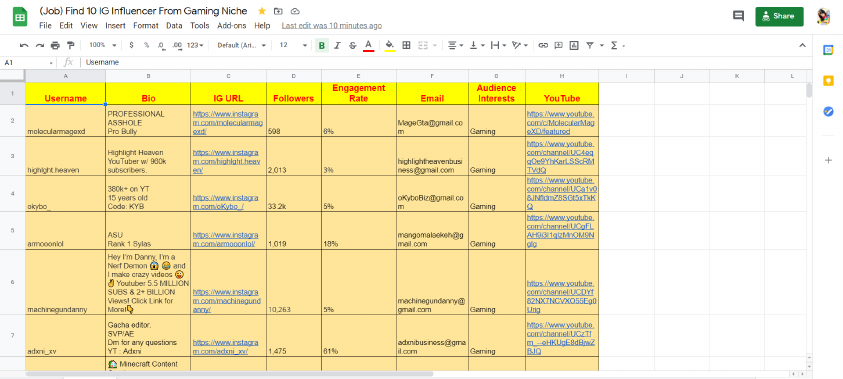Toggle Italic formatting
This screenshot has width=843, height=379.
pos(337,46)
